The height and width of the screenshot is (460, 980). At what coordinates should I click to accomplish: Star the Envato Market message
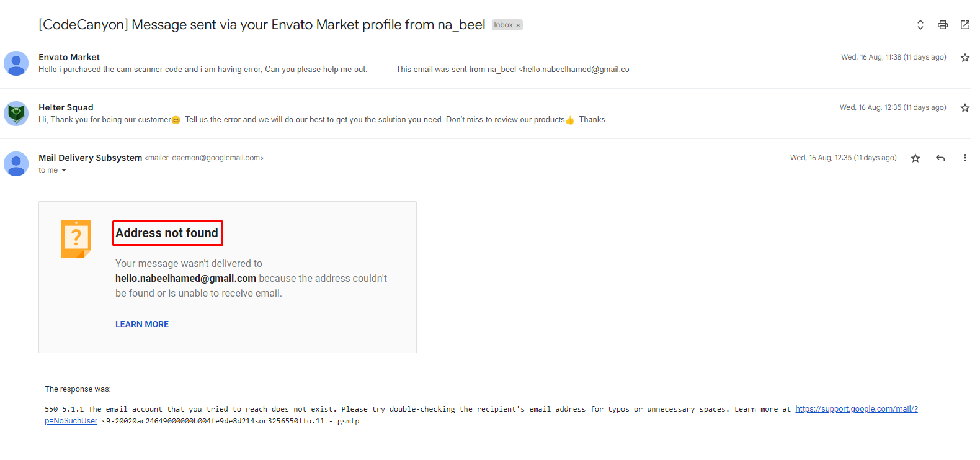[965, 58]
